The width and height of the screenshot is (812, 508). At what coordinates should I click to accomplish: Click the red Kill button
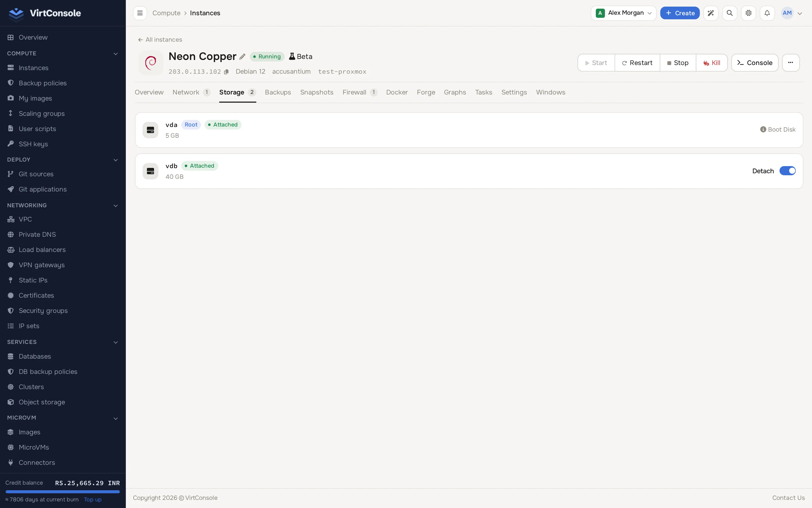[x=711, y=63]
